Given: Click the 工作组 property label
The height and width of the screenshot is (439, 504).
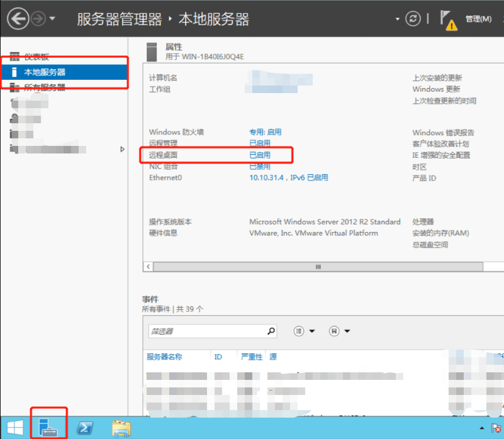Looking at the screenshot, I should tap(159, 89).
